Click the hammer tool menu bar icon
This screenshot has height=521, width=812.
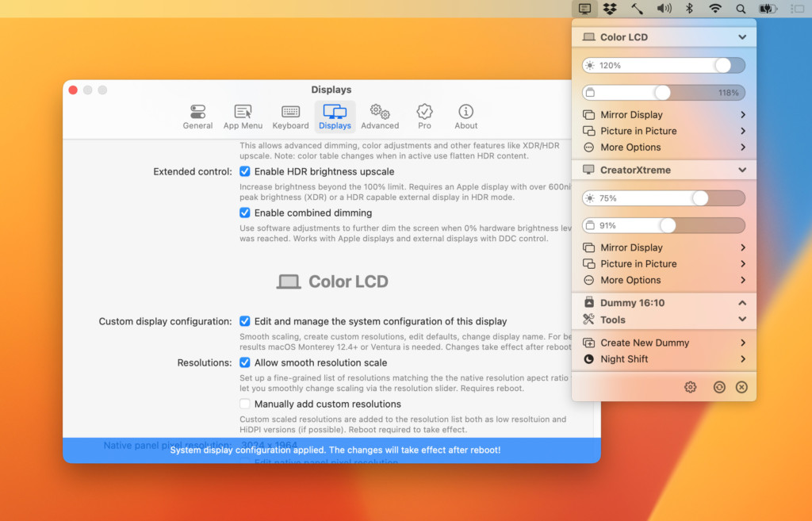637,8
